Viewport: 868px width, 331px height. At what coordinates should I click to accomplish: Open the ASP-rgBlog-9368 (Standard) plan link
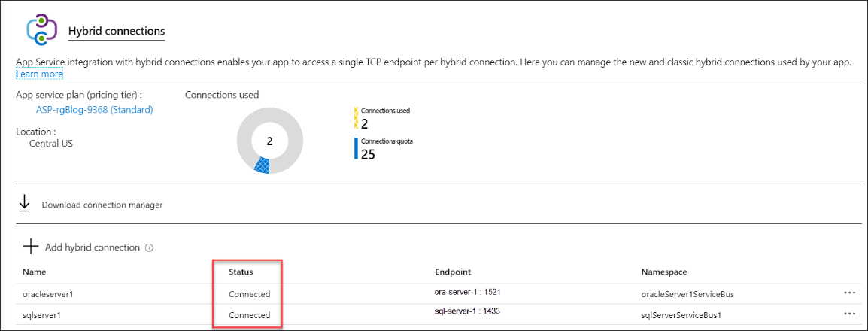94,110
